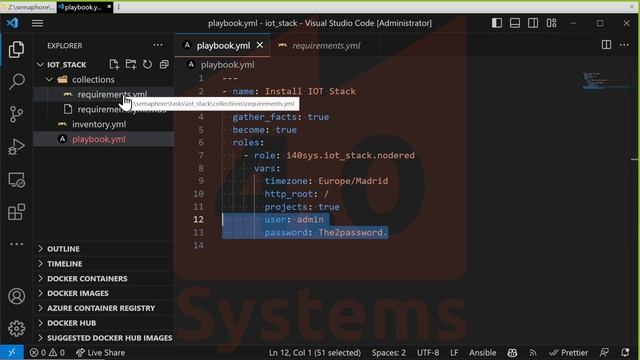Open the Explorer view in activity bar
The width and height of the screenshot is (640, 360).
(x=16, y=49)
